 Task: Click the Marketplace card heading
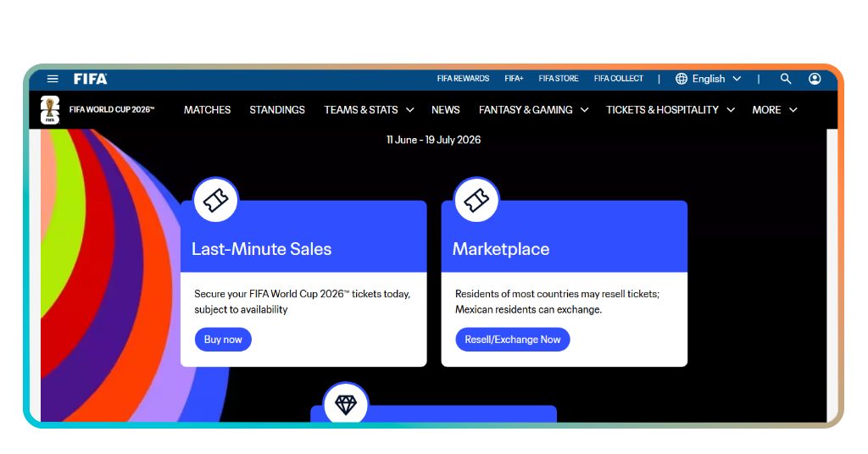[x=501, y=249]
